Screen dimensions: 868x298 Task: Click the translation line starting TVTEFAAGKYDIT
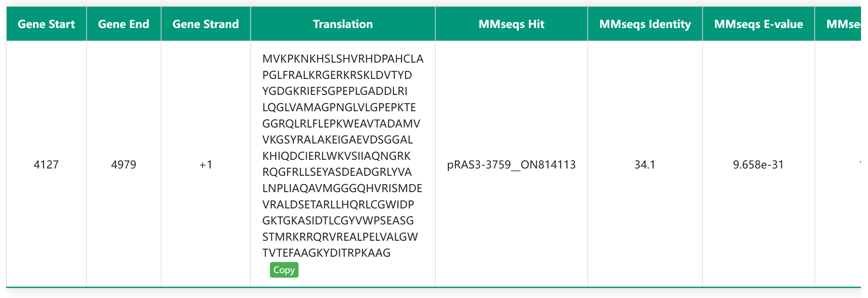click(x=326, y=253)
